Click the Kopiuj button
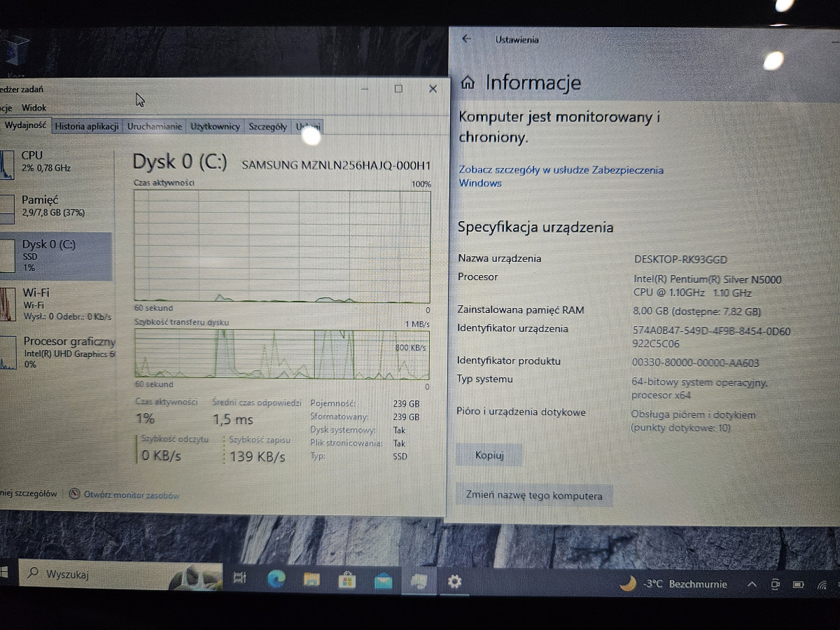Screen dimensions: 840x630 point(489,455)
